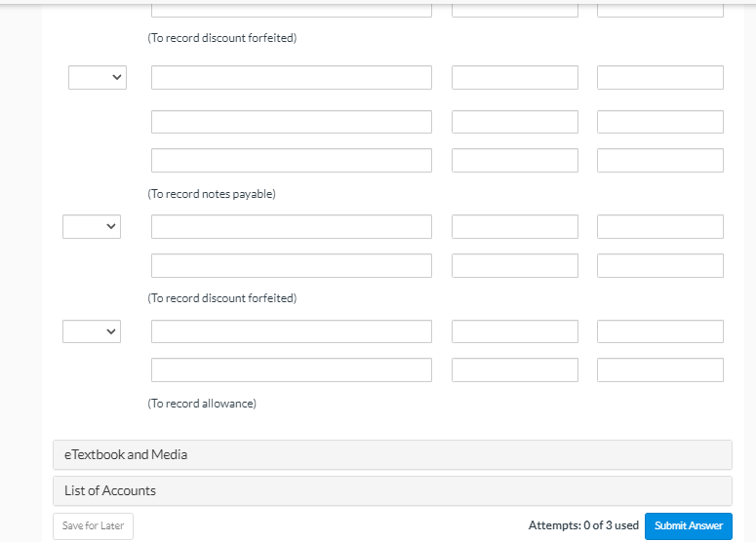Click debit field directly above lower 'discount forfeited' caption
Screen dimensions: 756x542
tap(515, 265)
